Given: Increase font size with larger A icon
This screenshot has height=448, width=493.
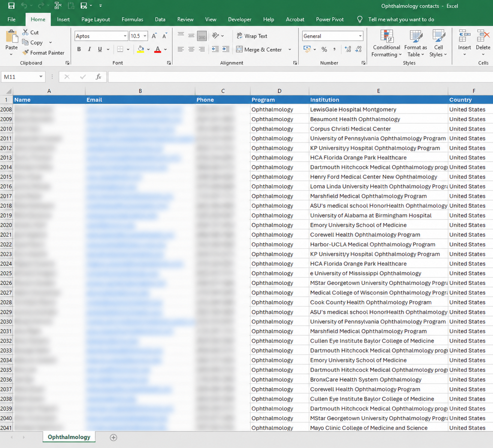Looking at the screenshot, I should pyautogui.click(x=154, y=36).
